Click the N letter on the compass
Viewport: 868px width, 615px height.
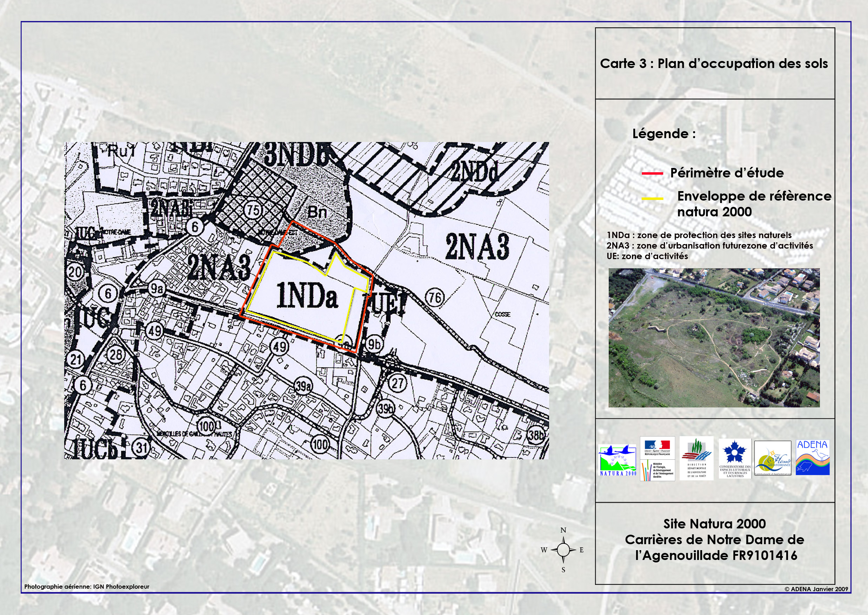click(x=563, y=530)
